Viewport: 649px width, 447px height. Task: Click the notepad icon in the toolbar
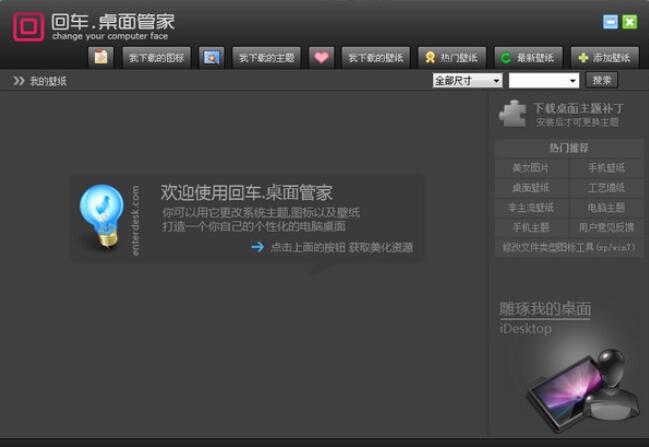(101, 57)
